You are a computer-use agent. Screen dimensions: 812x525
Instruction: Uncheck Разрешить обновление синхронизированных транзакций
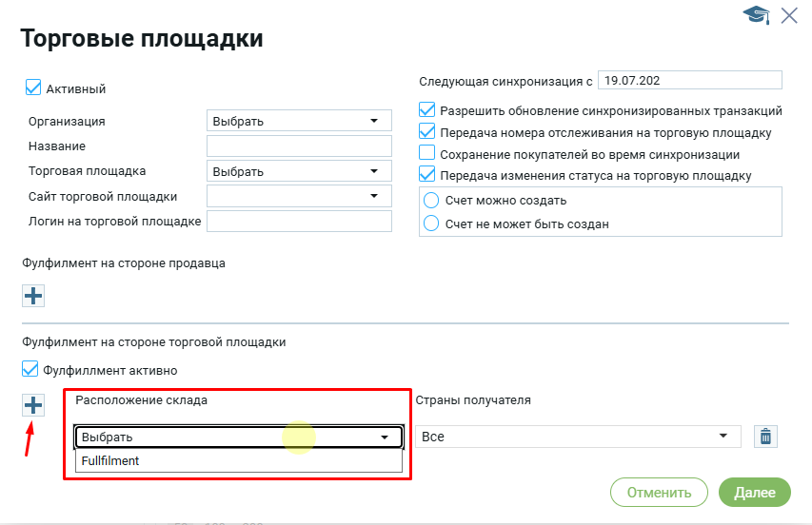pyautogui.click(x=427, y=110)
